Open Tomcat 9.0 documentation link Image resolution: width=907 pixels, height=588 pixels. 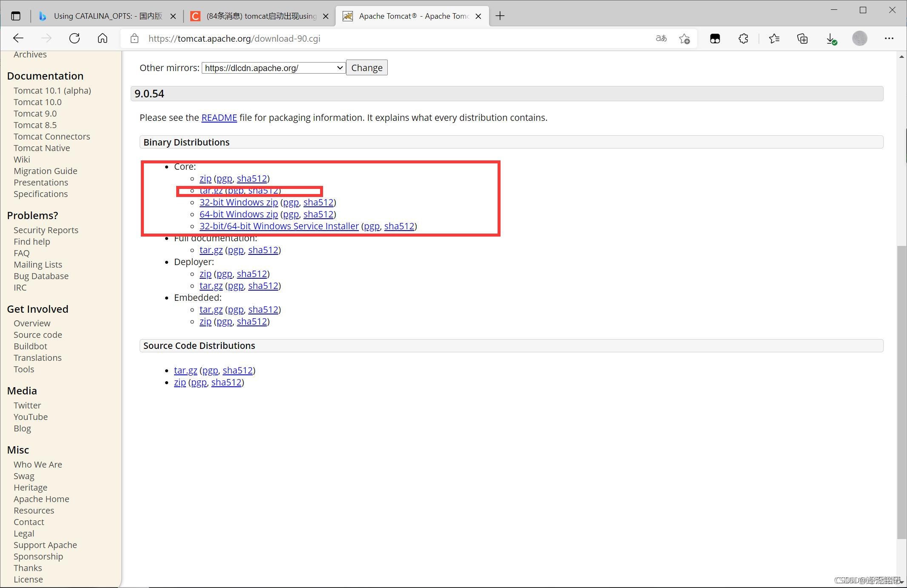click(35, 114)
